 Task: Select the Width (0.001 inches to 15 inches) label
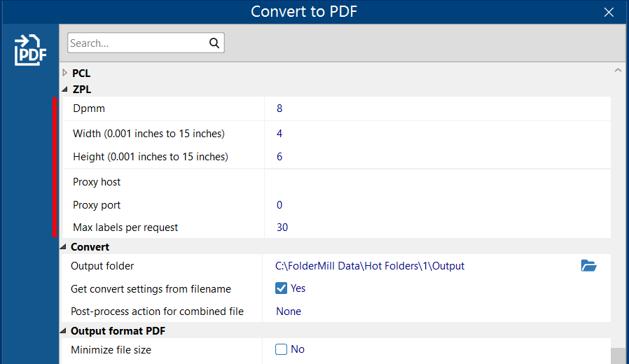148,134
